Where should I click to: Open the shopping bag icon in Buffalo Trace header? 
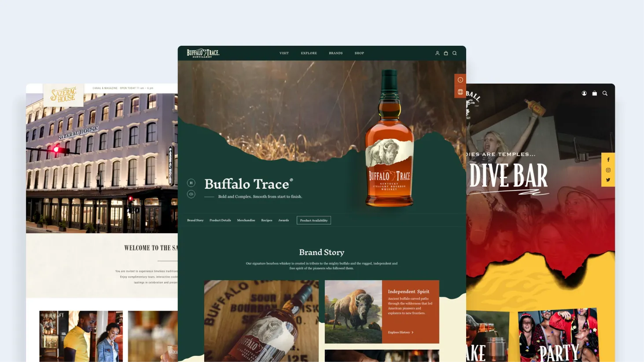click(x=446, y=53)
